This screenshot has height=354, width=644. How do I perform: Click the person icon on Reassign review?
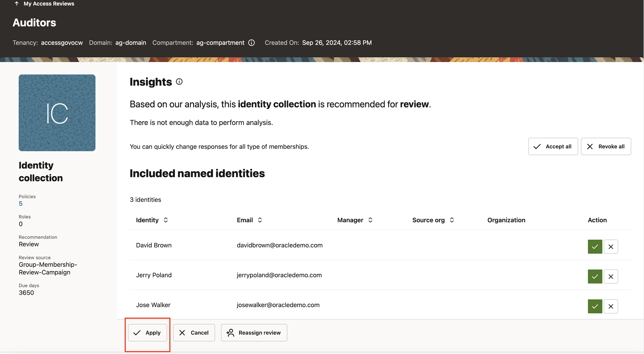point(231,333)
